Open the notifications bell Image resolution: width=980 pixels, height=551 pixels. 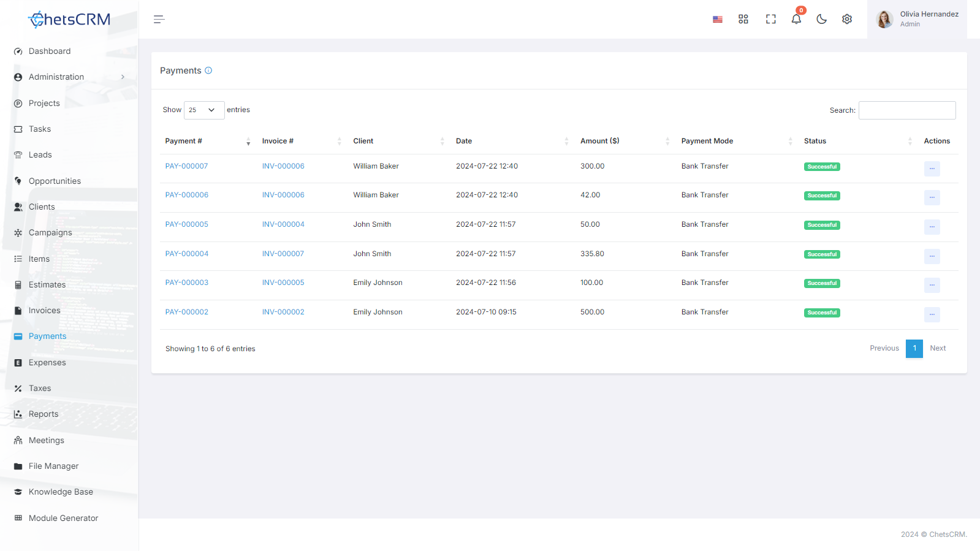coord(796,19)
